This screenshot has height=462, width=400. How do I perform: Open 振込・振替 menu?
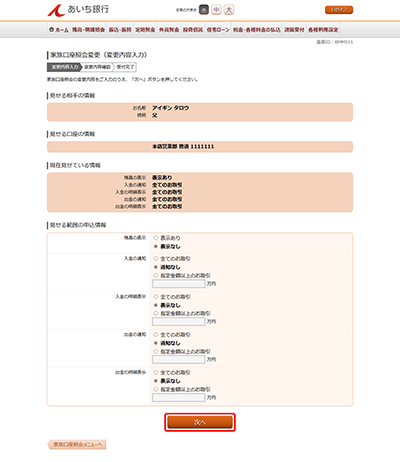[120, 30]
